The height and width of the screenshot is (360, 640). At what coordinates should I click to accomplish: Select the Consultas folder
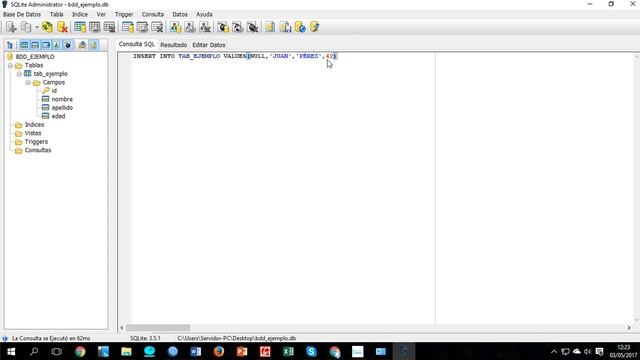coord(38,150)
